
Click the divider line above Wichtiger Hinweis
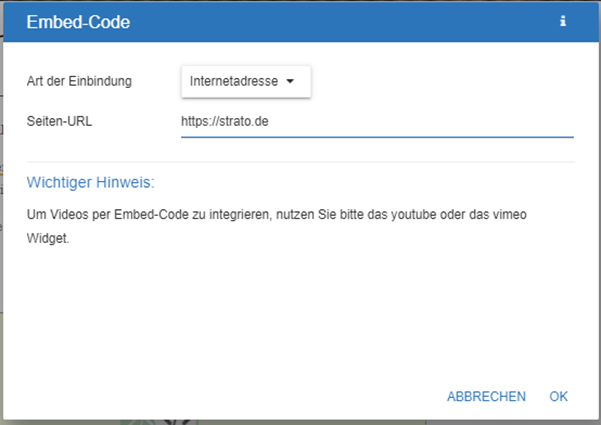300,161
